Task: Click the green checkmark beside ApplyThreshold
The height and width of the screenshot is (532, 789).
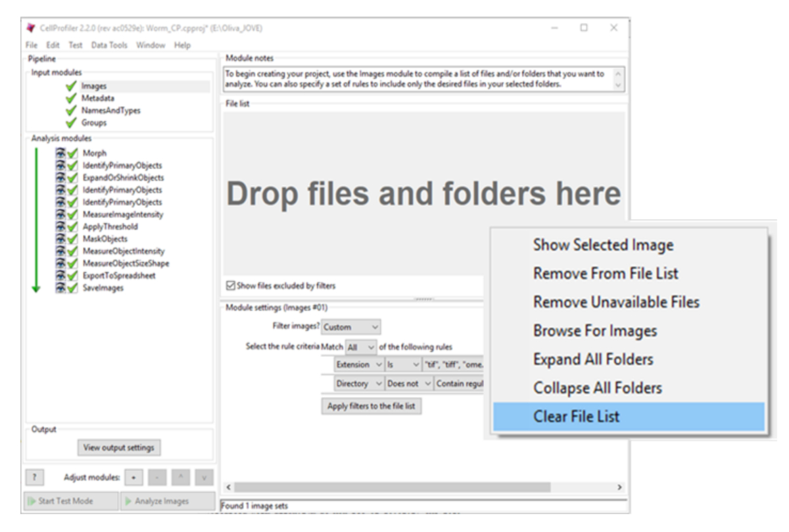Action: pos(72,227)
